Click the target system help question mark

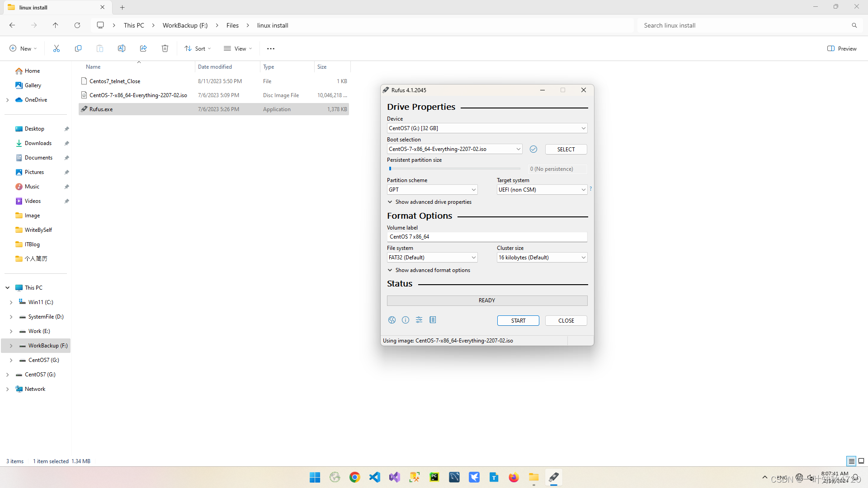point(590,189)
